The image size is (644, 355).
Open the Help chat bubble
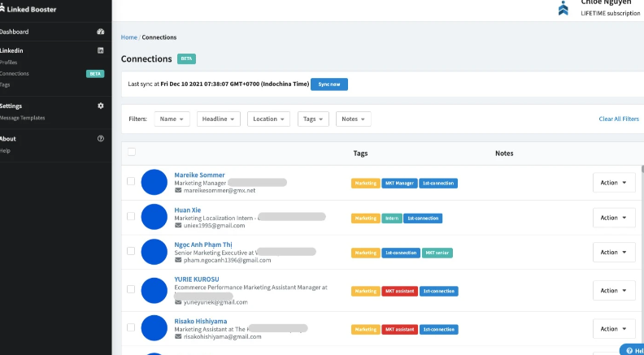tap(633, 349)
